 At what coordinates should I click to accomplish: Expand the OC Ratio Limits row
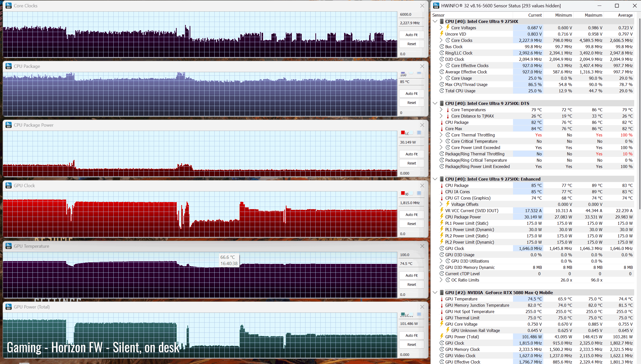click(x=441, y=280)
